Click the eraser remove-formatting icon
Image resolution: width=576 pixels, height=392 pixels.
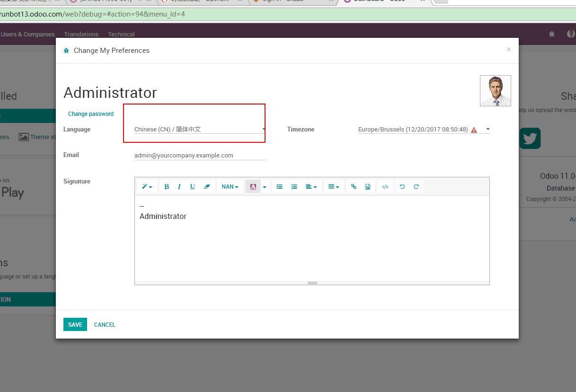206,187
